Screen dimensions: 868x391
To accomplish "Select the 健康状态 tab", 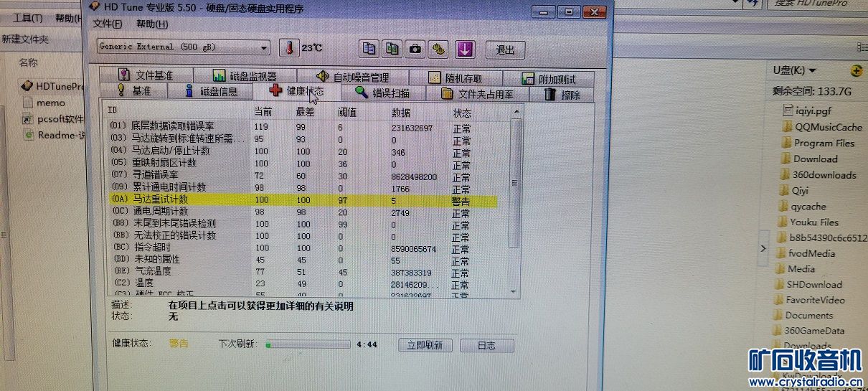I will (296, 92).
